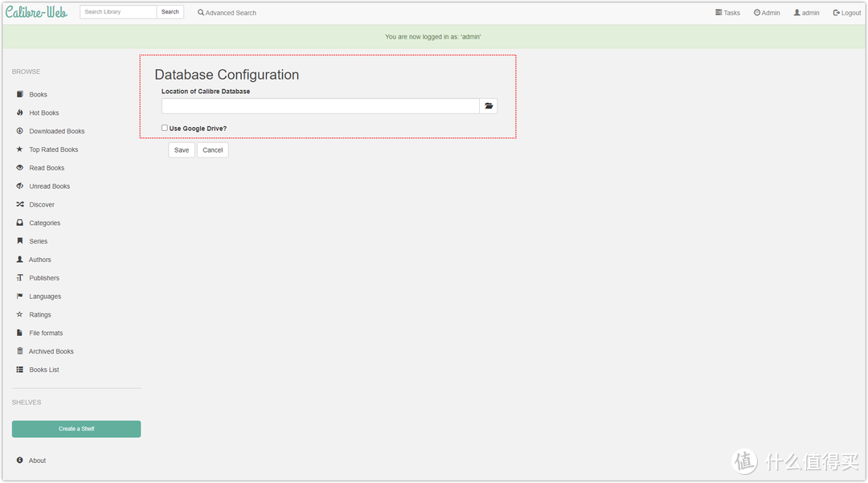Click the 'Database Configuration' heading
This screenshot has width=868, height=483.
227,75
